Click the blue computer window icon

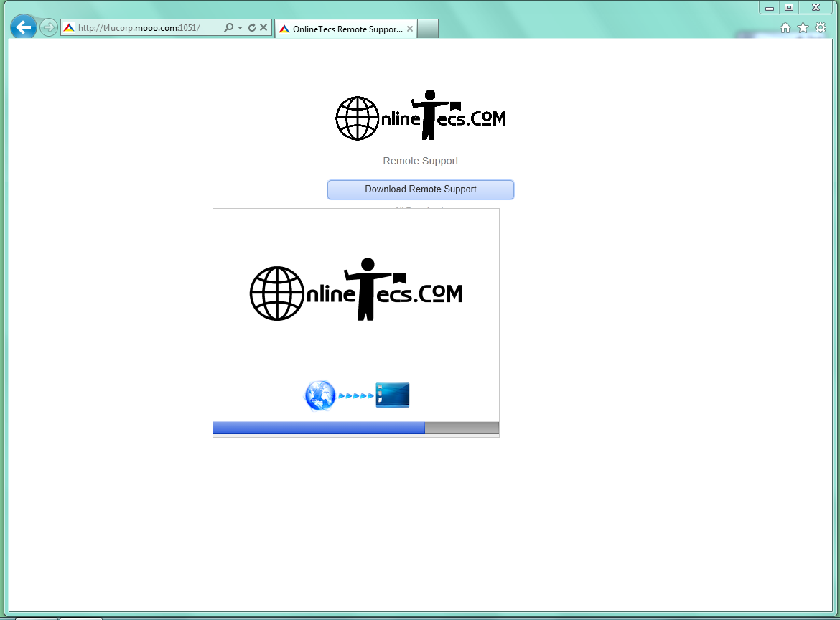click(x=393, y=395)
